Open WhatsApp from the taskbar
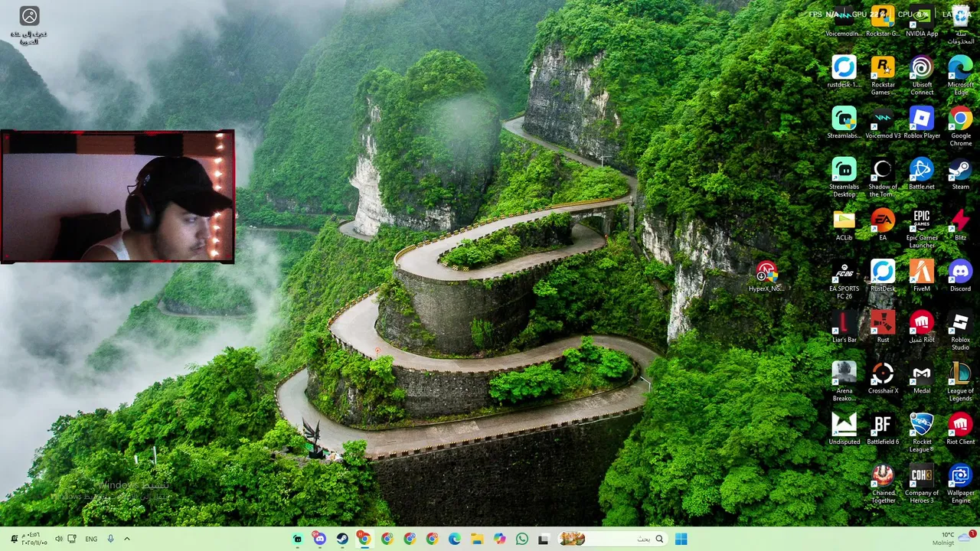Image resolution: width=980 pixels, height=551 pixels. (x=521, y=539)
